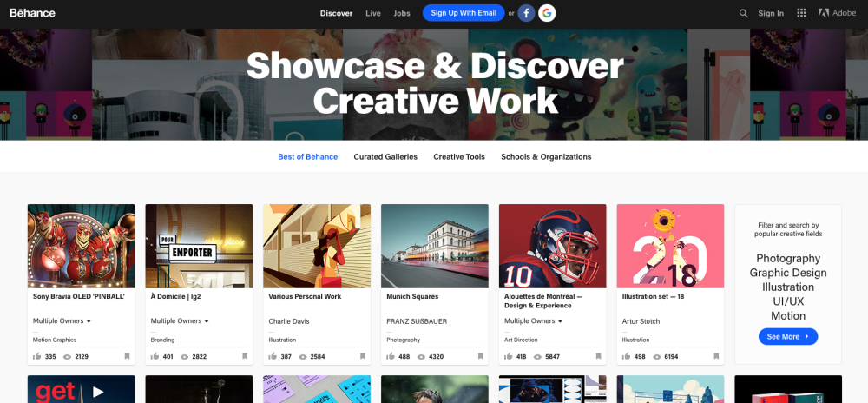Switch to Creative Tools tab

click(x=459, y=156)
